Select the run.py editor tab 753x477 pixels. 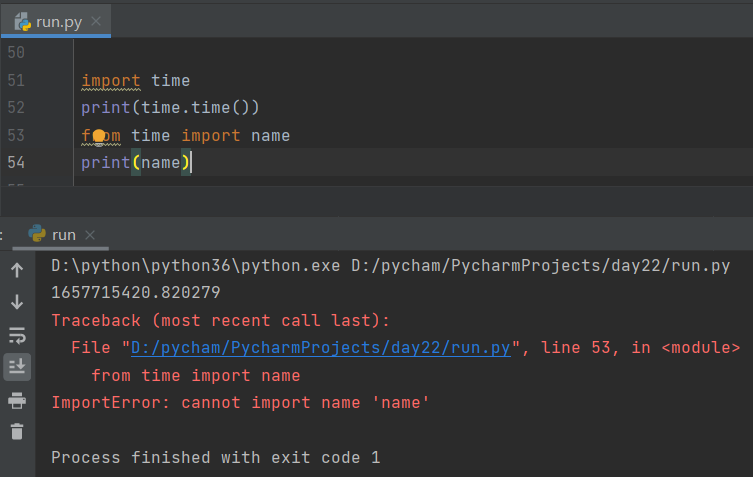tap(59, 23)
